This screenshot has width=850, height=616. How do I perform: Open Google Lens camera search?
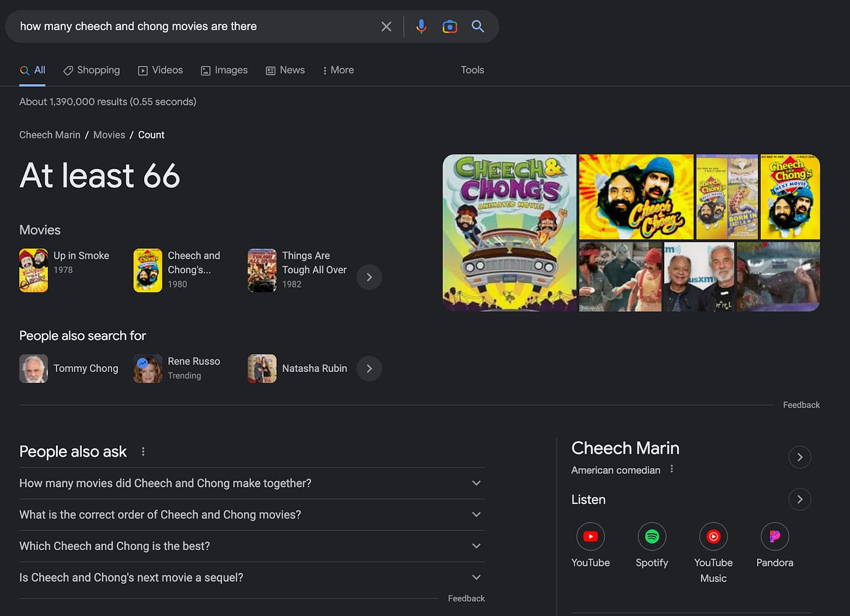pos(450,26)
